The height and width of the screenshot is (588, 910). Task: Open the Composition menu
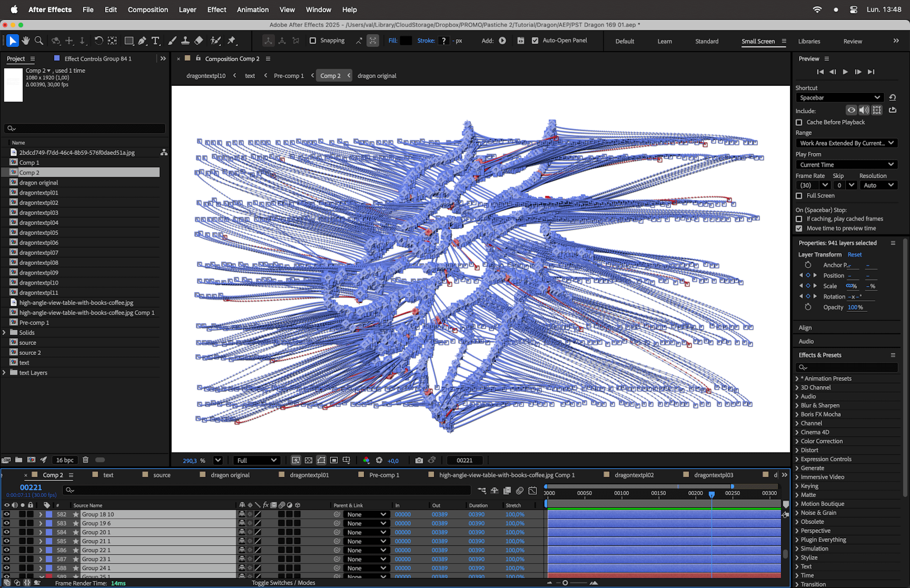click(148, 9)
